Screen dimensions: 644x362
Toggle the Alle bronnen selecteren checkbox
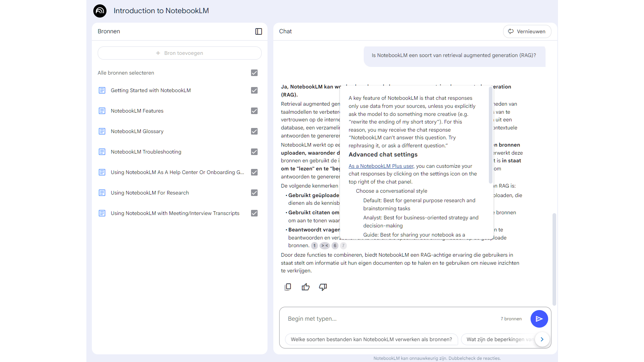(254, 73)
